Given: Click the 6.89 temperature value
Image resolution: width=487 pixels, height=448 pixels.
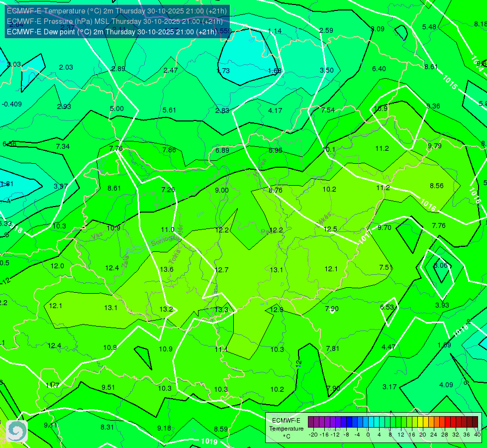Looking at the screenshot, I should 222,150.
